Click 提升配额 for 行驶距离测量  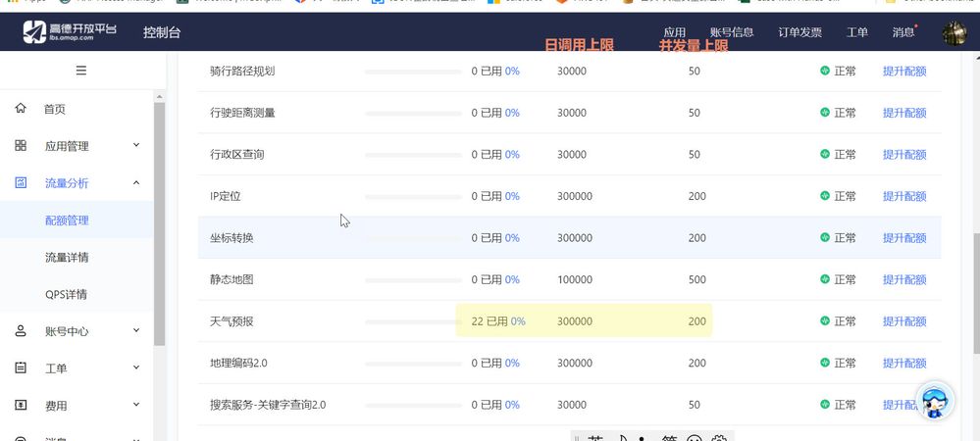click(904, 113)
